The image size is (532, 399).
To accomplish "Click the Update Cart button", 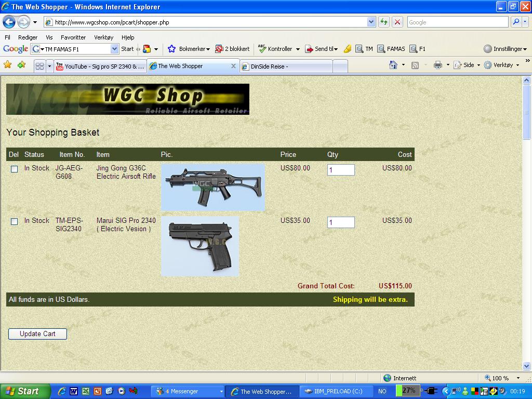I will tap(37, 334).
